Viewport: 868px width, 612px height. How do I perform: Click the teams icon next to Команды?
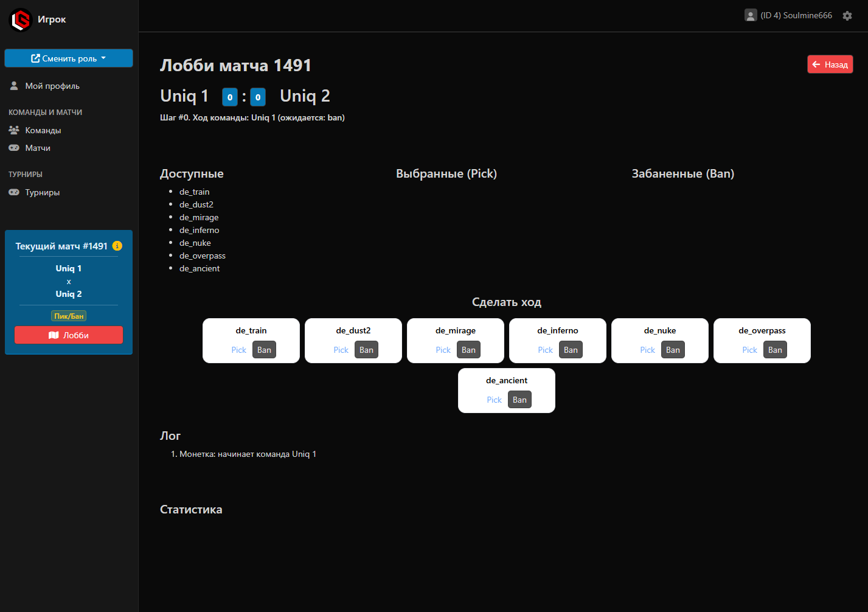click(14, 130)
